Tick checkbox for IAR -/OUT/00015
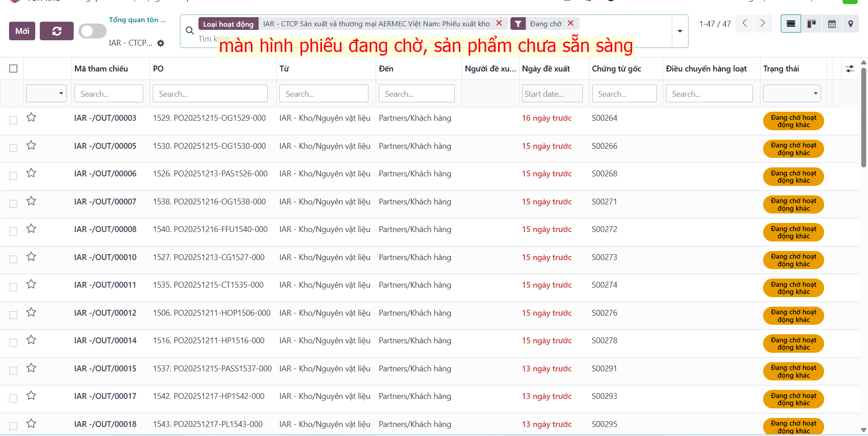This screenshot has height=436, width=868. pyautogui.click(x=14, y=370)
